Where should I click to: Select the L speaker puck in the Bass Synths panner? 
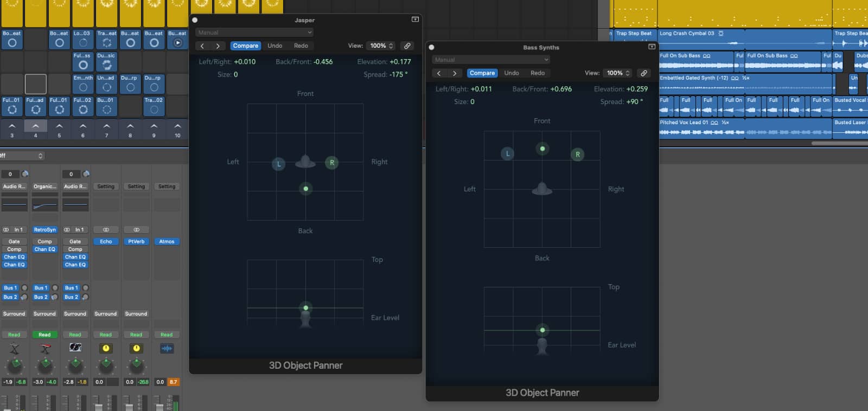pyautogui.click(x=508, y=153)
